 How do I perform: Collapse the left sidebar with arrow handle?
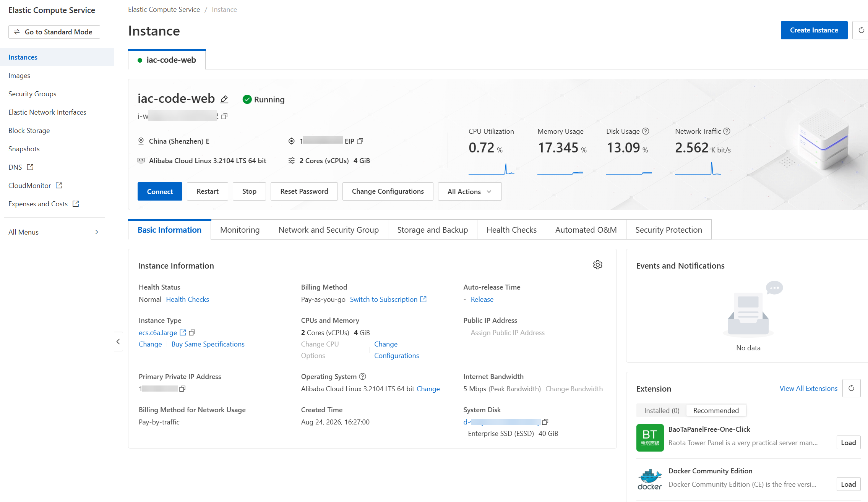[118, 342]
